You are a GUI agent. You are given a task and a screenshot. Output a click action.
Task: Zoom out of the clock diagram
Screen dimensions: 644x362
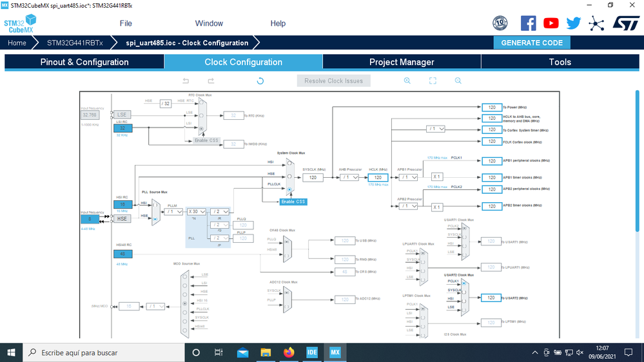[x=458, y=81]
